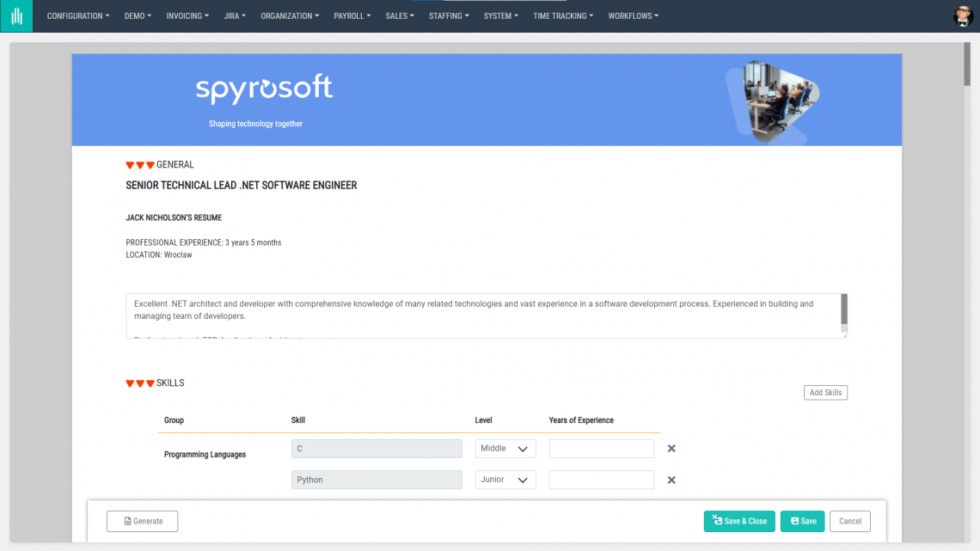Click the X to remove the Python skill row

pyautogui.click(x=671, y=479)
